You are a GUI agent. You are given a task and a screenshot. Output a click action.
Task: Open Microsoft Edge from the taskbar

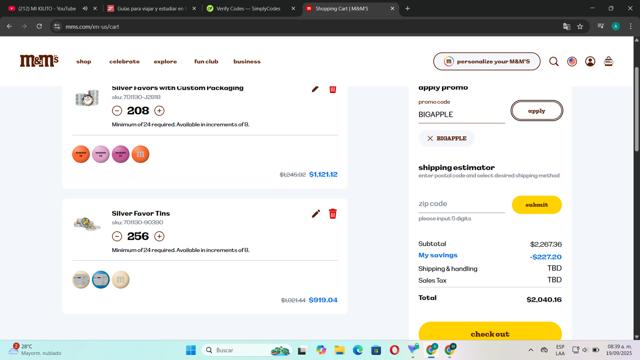tap(358, 350)
